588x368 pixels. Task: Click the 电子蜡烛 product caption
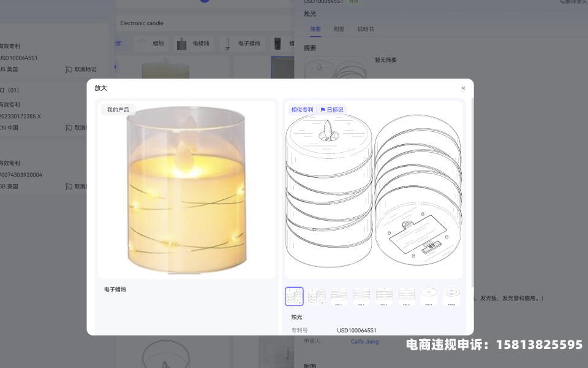tap(115, 289)
